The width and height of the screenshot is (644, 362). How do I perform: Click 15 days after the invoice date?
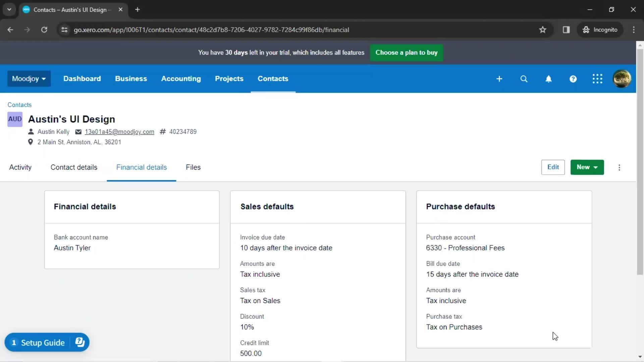coord(472,275)
